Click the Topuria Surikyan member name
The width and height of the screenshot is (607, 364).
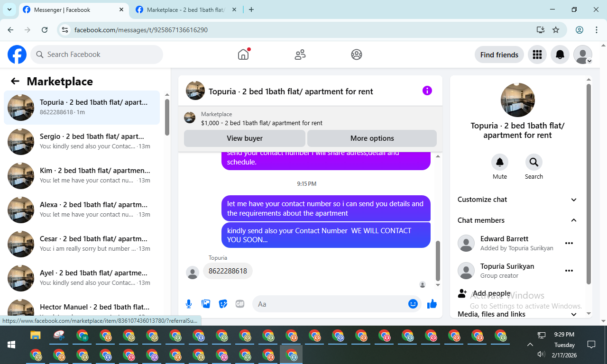pyautogui.click(x=507, y=266)
